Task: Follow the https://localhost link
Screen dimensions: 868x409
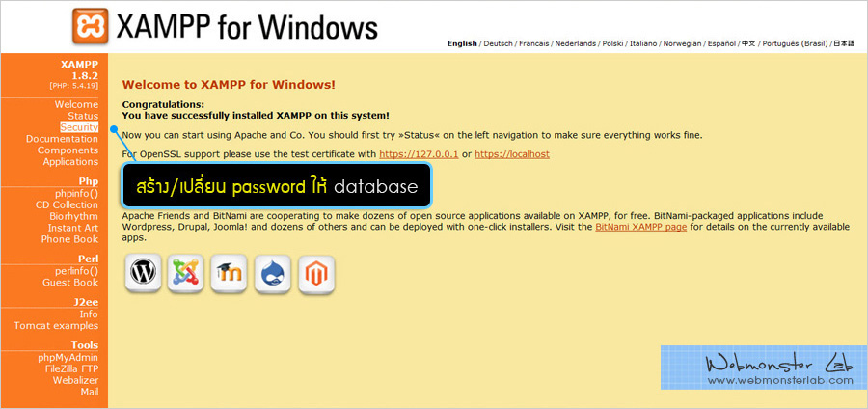Action: tap(512, 154)
